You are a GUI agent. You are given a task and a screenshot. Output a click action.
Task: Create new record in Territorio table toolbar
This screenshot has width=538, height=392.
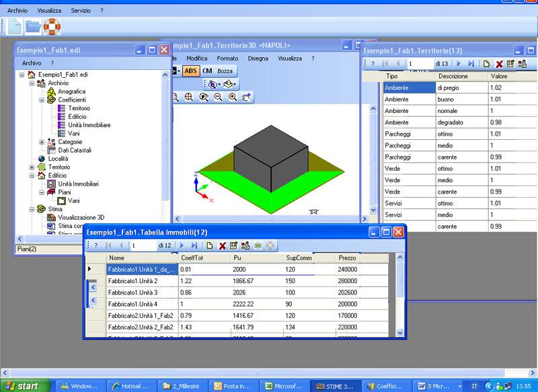(486, 64)
